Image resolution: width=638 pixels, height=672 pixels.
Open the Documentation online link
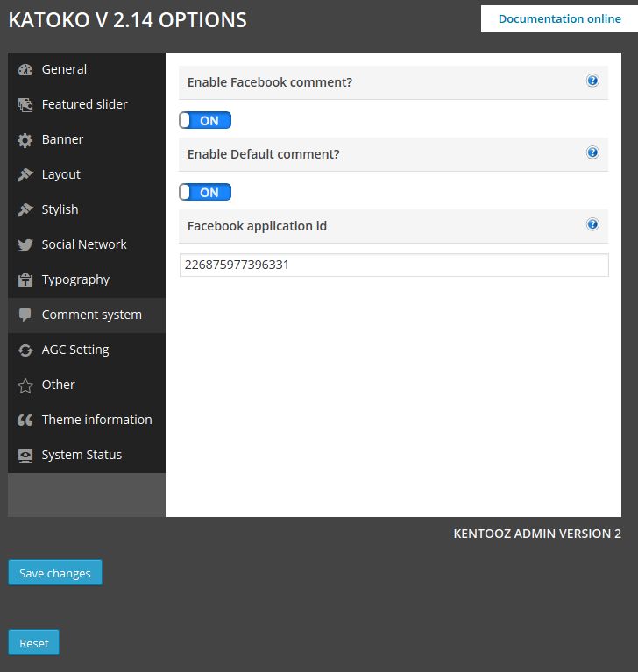(x=559, y=18)
